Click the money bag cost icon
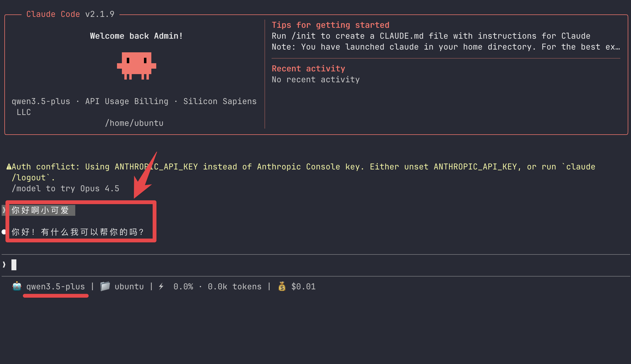Screen dimensions: 631x364 tap(282, 286)
